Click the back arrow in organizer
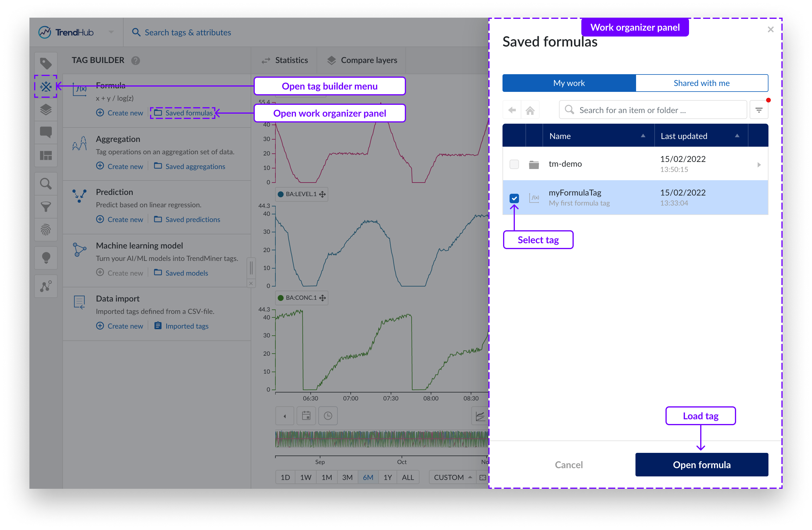812x530 pixels. (x=512, y=110)
